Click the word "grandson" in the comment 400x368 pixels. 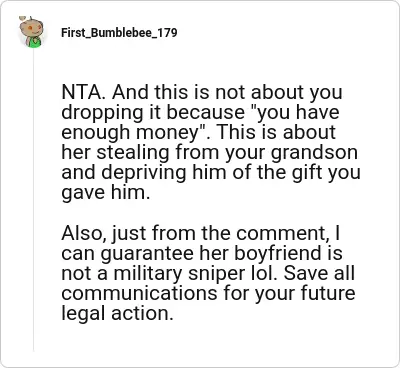coord(314,153)
